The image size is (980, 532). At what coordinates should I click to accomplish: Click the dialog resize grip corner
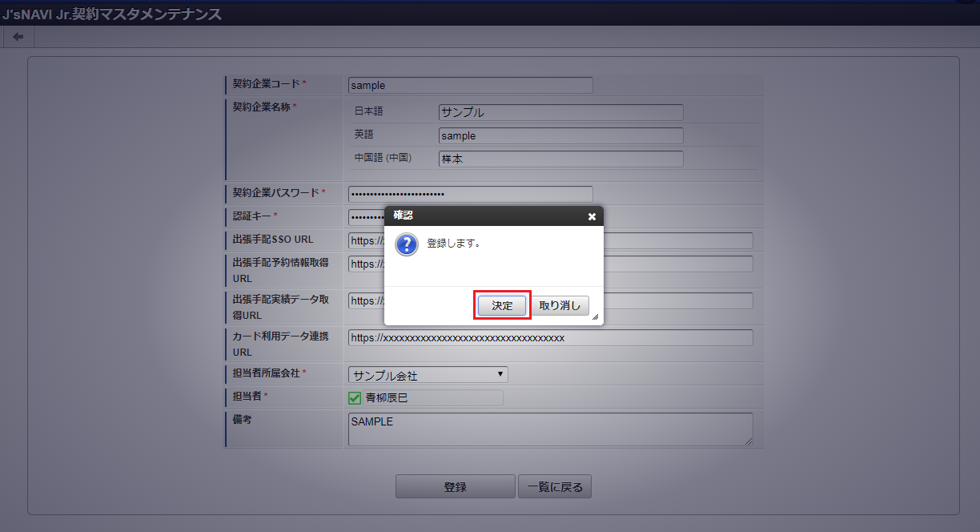click(596, 317)
